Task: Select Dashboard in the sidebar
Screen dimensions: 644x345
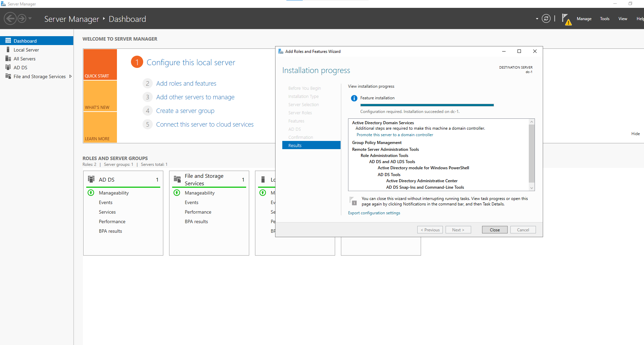Action: [36, 41]
